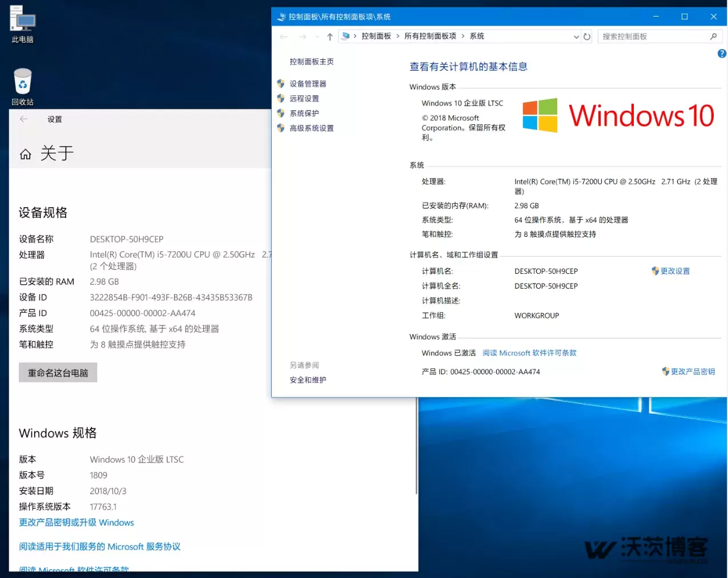Select 控制面板 breadcrumb segment
The height and width of the screenshot is (578, 728).
376,36
